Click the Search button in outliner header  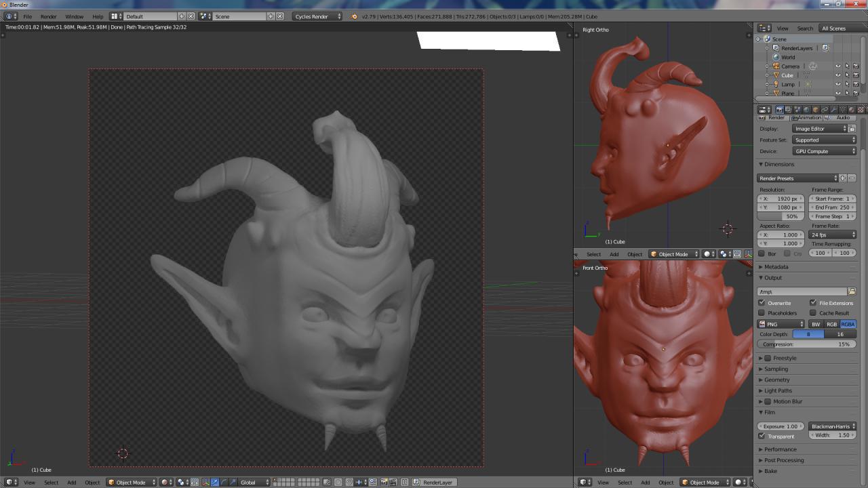click(805, 28)
